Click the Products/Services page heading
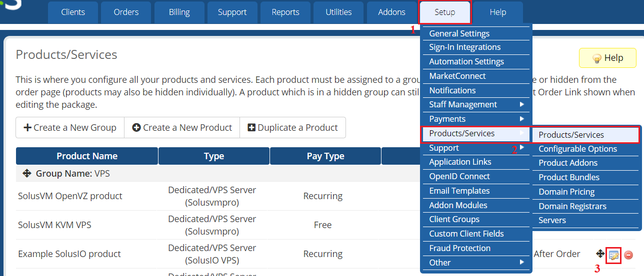 click(66, 54)
